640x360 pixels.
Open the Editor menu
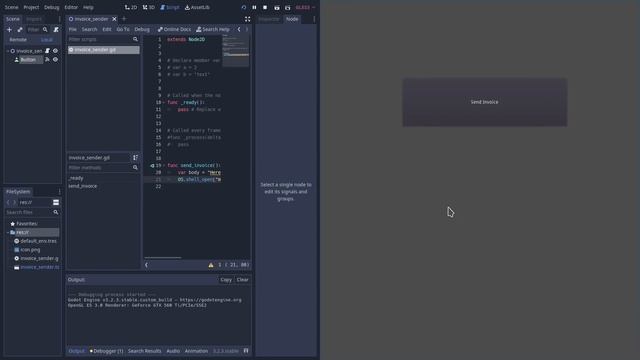pyautogui.click(x=71, y=7)
